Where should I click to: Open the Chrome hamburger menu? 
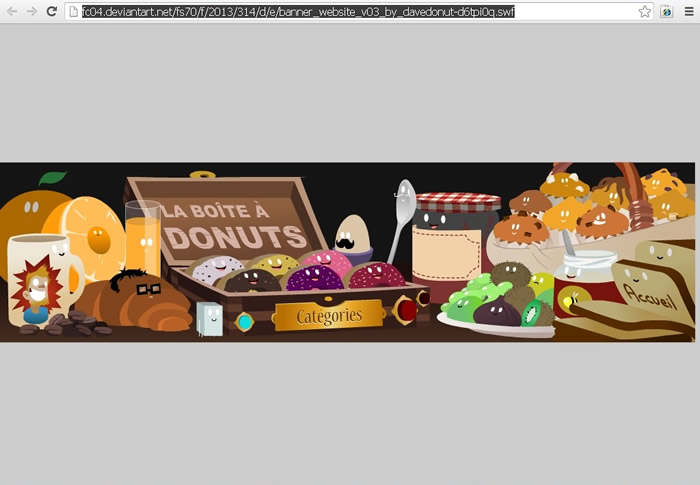pyautogui.click(x=688, y=11)
